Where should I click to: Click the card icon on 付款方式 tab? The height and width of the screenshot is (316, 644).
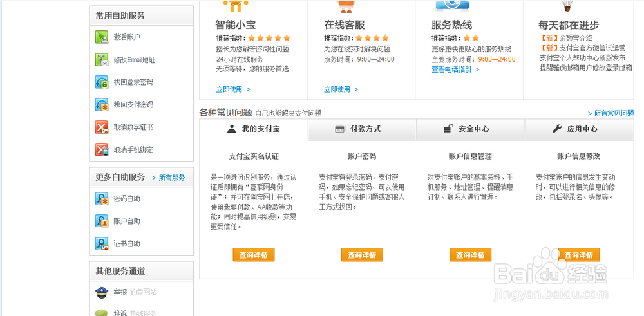pos(339,129)
